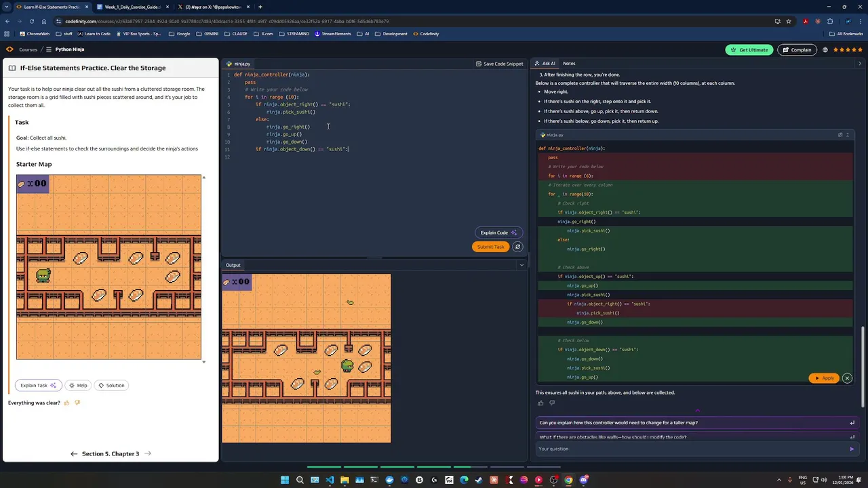
Task: Switch to Week_1_Daily_Exercise_Guide browser tab
Action: [132, 7]
